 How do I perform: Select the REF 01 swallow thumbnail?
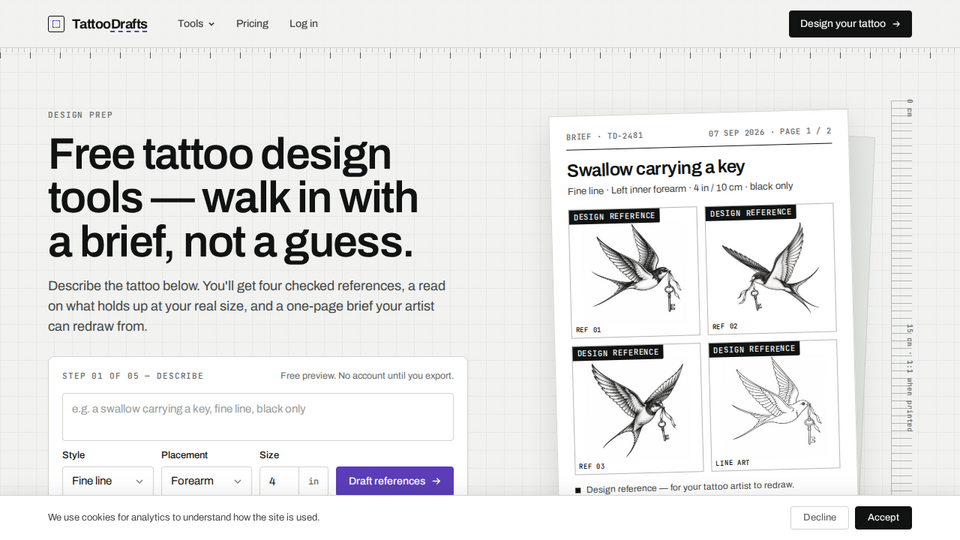pos(634,272)
